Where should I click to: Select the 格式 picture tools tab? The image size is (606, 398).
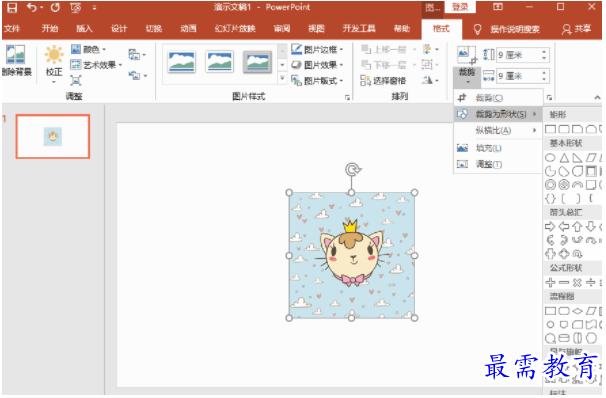441,29
